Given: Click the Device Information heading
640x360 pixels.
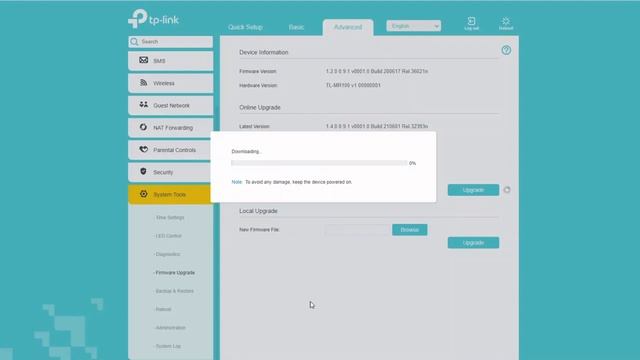Looking at the screenshot, I should coord(264,52).
